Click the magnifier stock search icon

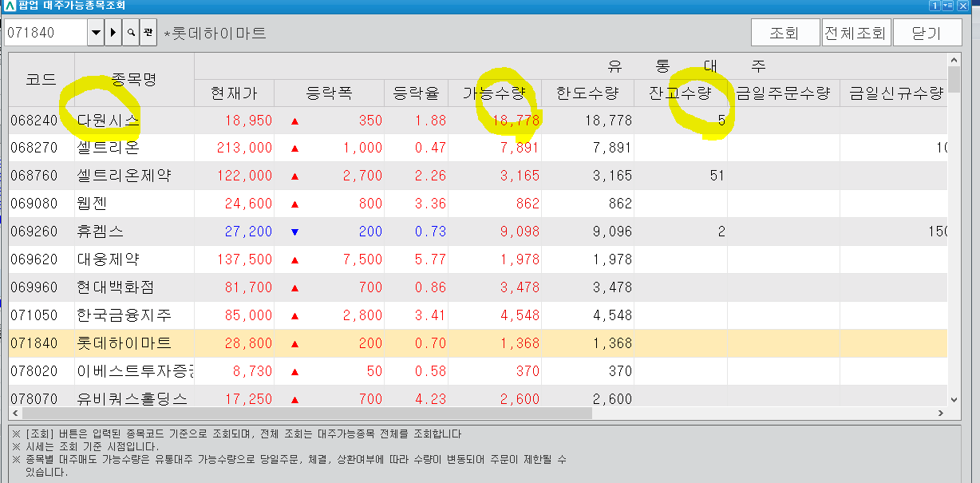coord(131,33)
